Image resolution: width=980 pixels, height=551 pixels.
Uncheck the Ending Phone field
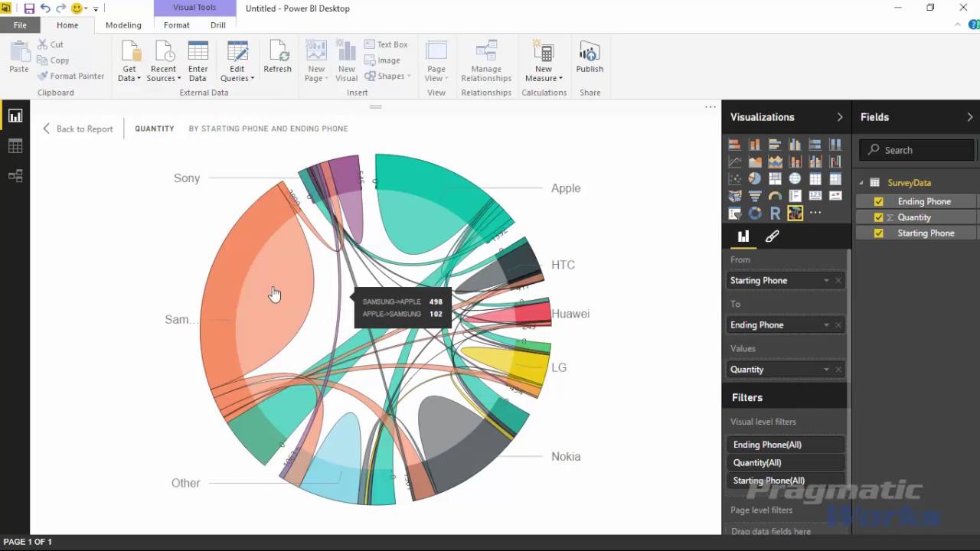click(878, 201)
